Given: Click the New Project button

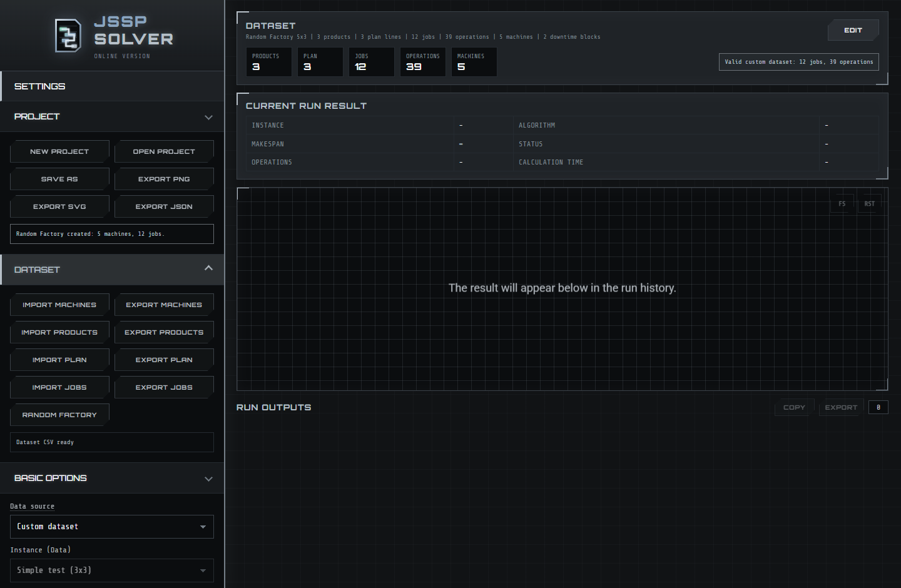Looking at the screenshot, I should 59,151.
